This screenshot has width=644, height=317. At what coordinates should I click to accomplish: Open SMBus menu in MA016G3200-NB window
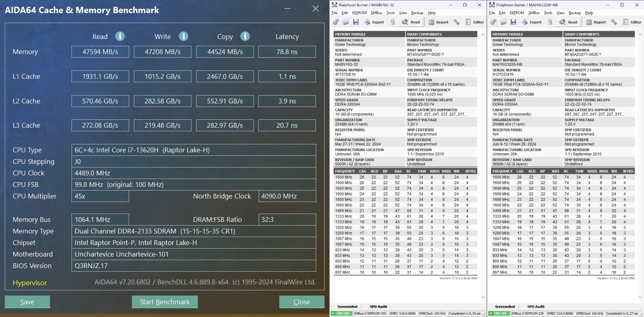click(534, 13)
